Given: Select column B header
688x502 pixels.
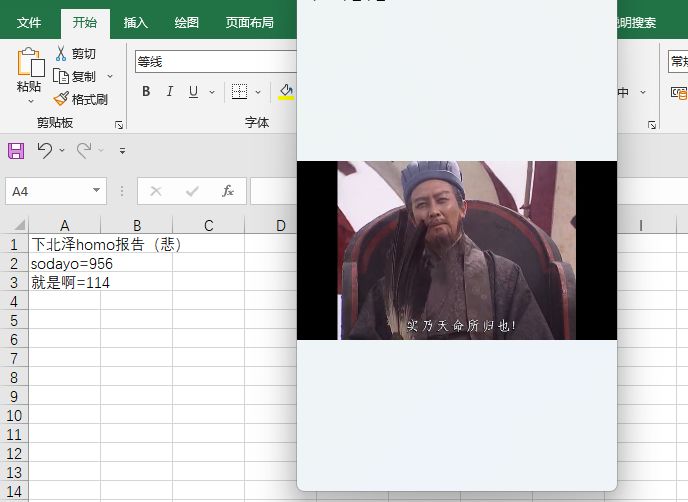Looking at the screenshot, I should 137,226.
